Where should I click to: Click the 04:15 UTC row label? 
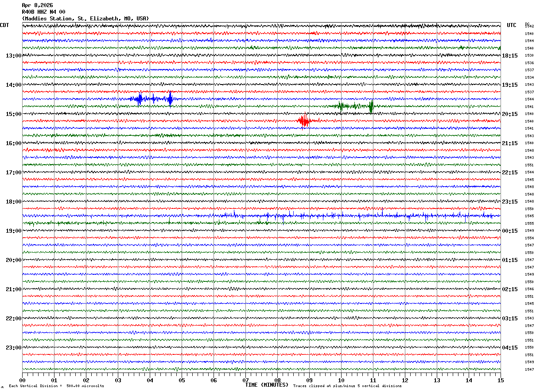[x=510, y=347]
